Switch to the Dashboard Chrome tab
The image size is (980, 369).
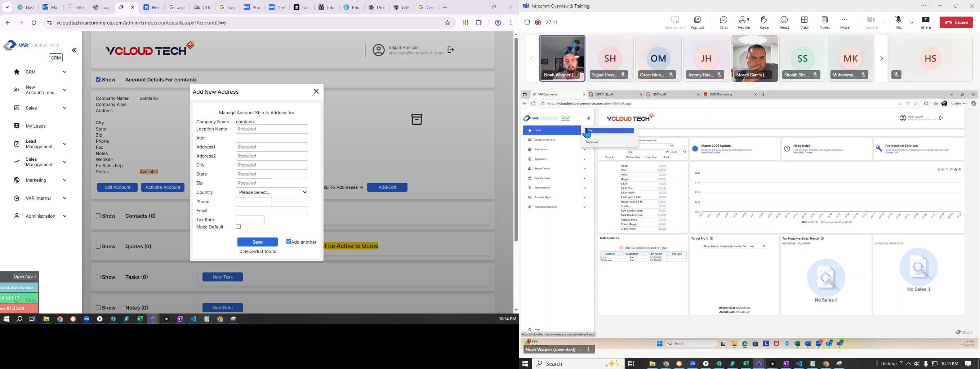[x=26, y=7]
